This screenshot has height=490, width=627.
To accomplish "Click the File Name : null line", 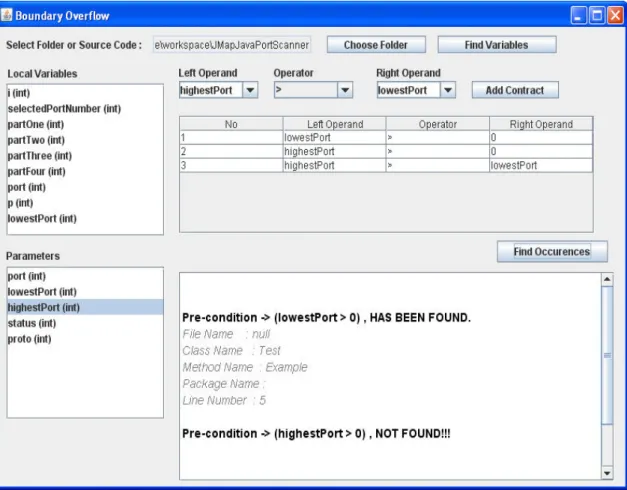I will pyautogui.click(x=226, y=334).
